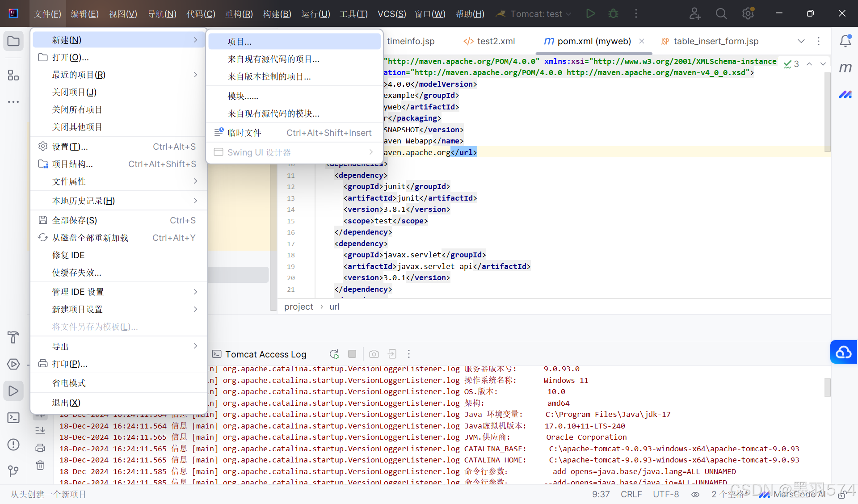Toggle the read-only lock icon in status bar

tap(841, 495)
